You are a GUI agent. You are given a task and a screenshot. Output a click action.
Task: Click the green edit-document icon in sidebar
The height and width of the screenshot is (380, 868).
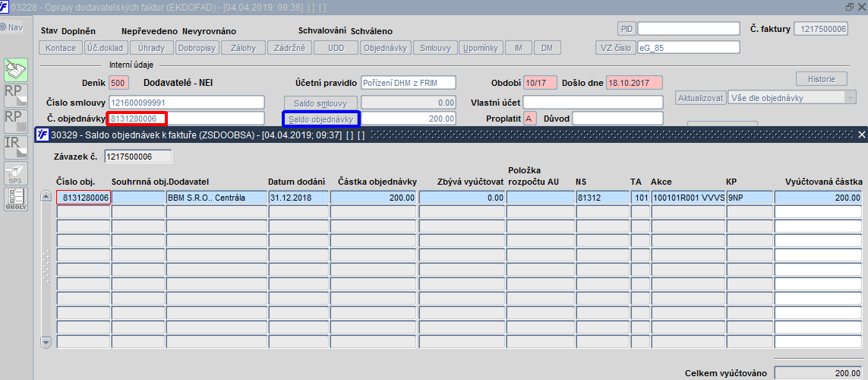coord(16,70)
